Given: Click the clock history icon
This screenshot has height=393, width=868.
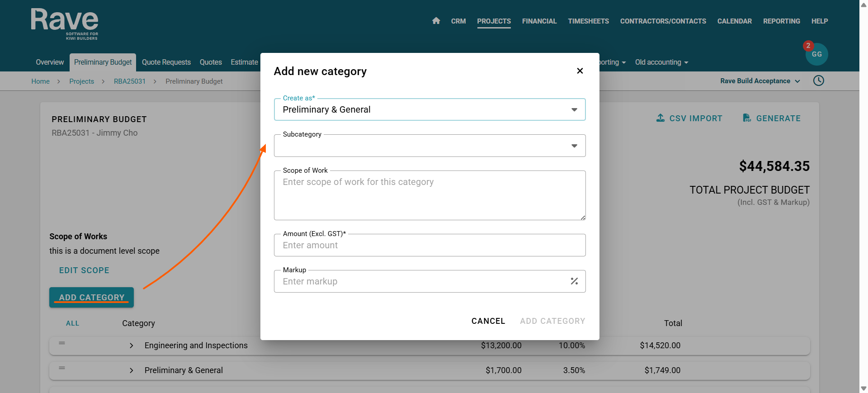Looking at the screenshot, I should click(x=818, y=81).
